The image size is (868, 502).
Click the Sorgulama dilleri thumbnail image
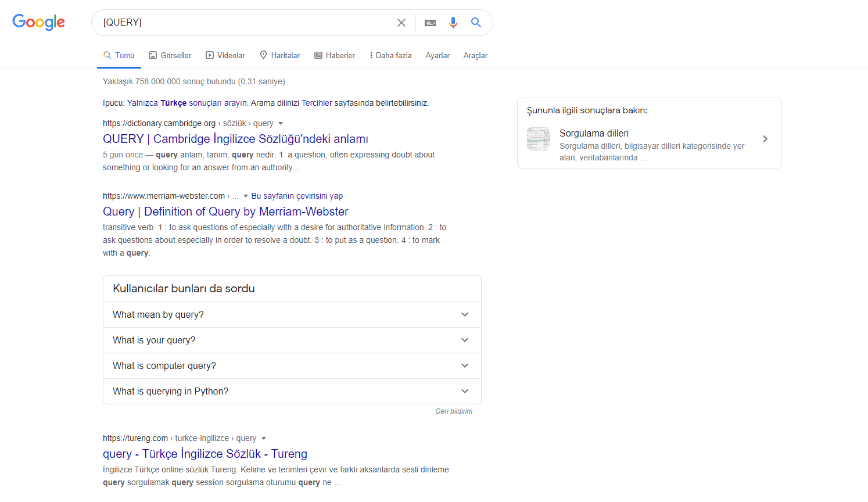(x=539, y=139)
